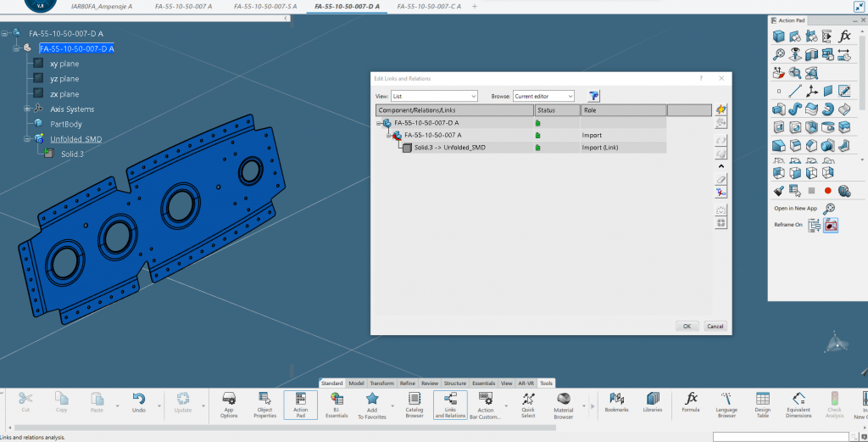Click the collapse chevron in dialog sidebar

tap(721, 166)
